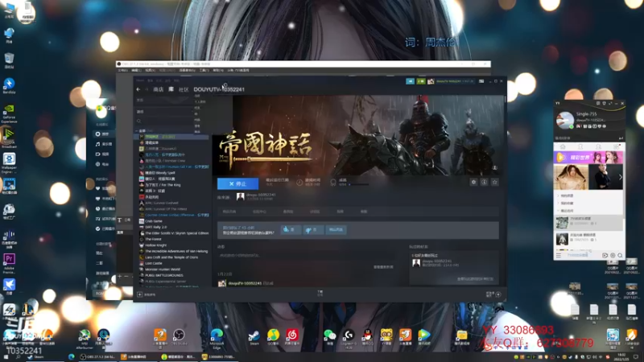Open Steam downloads area in footer center

pyautogui.click(x=320, y=293)
